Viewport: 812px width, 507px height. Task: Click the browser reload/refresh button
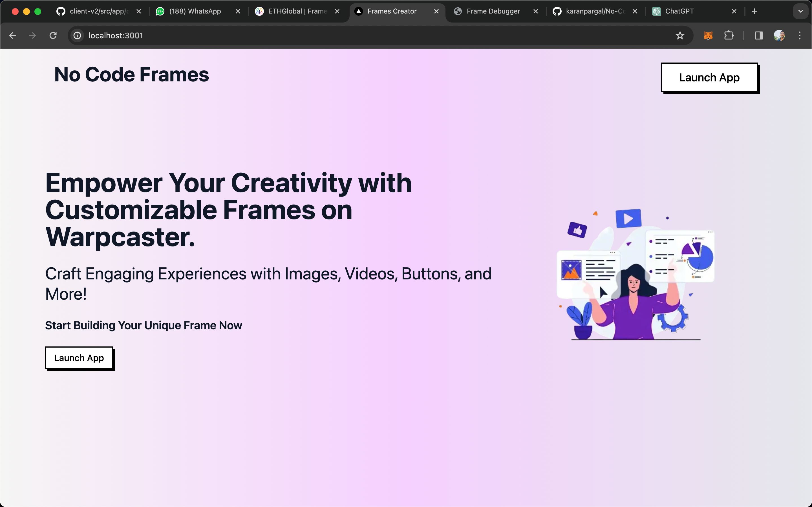53,35
